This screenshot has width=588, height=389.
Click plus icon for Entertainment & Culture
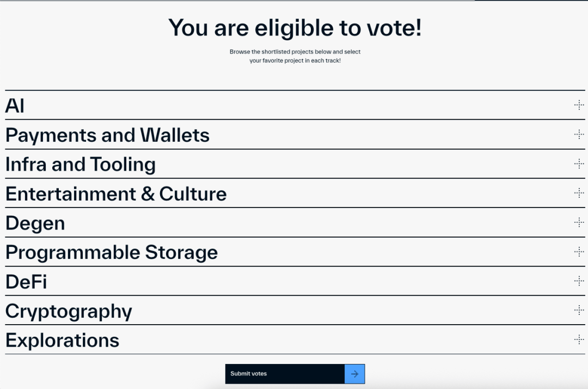pyautogui.click(x=579, y=193)
